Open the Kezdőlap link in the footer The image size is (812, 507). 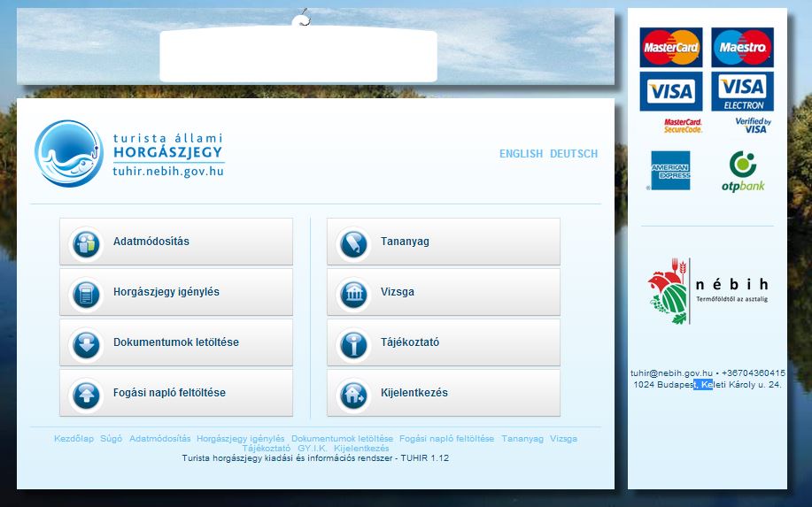[x=73, y=439]
